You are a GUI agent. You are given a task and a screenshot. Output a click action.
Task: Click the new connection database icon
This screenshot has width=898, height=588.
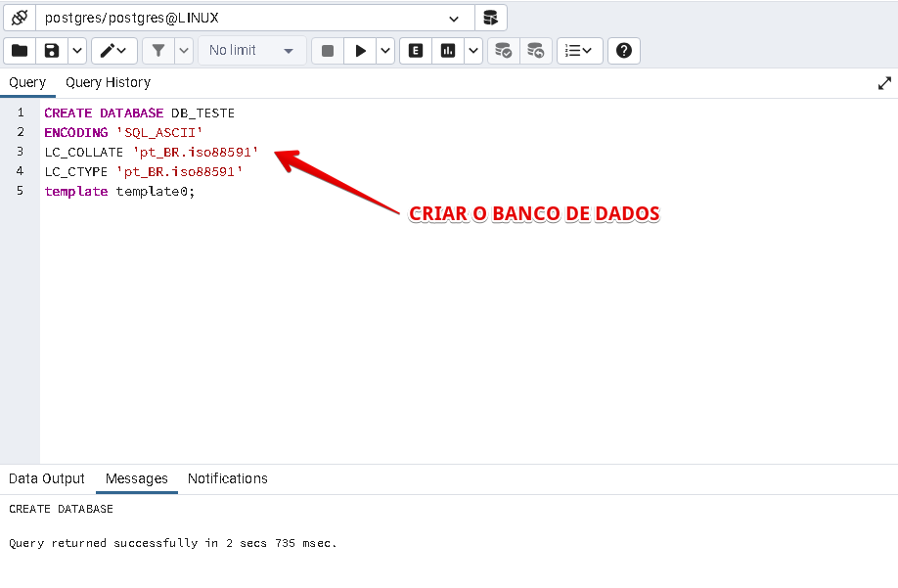click(491, 18)
